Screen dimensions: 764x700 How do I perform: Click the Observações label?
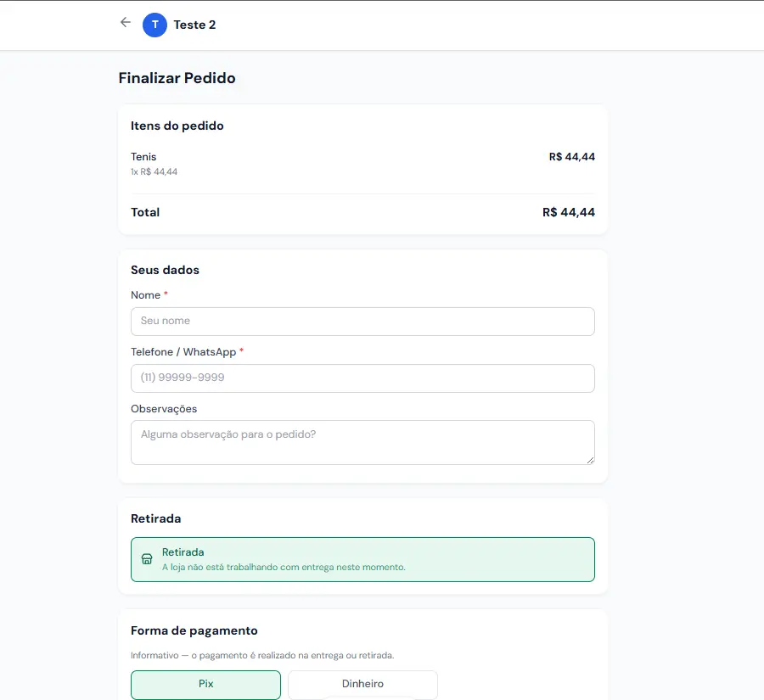pyautogui.click(x=164, y=409)
